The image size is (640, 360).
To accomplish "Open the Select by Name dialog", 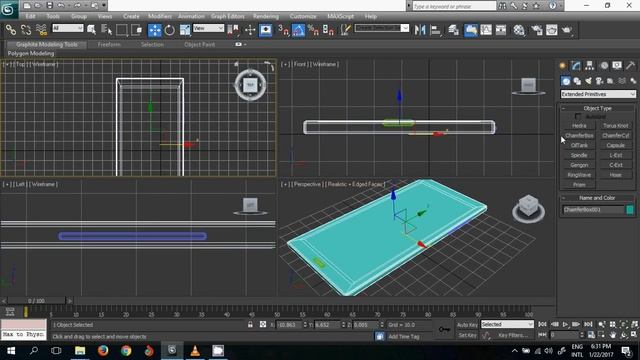I will pos(107,30).
